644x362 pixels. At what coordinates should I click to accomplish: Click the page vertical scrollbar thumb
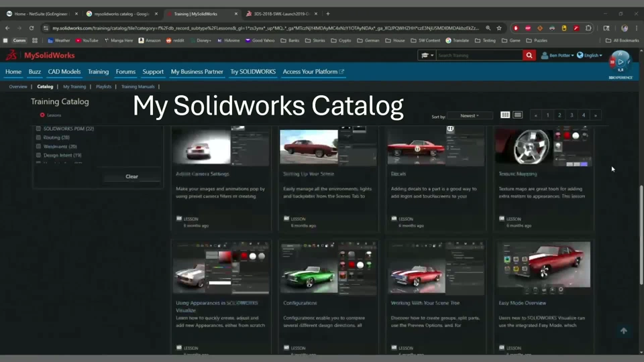641,235
